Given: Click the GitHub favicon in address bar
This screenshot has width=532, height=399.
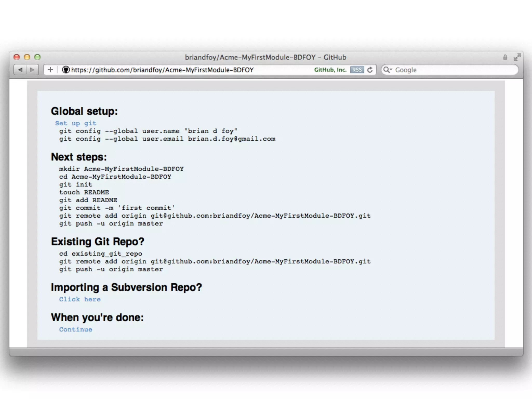Looking at the screenshot, I should point(66,70).
